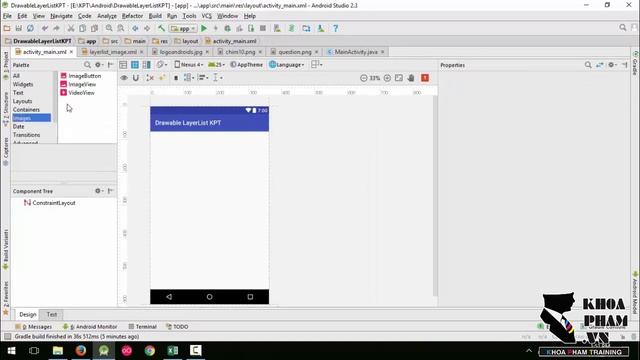Toggle Autoconnect magnet icon

(136, 78)
